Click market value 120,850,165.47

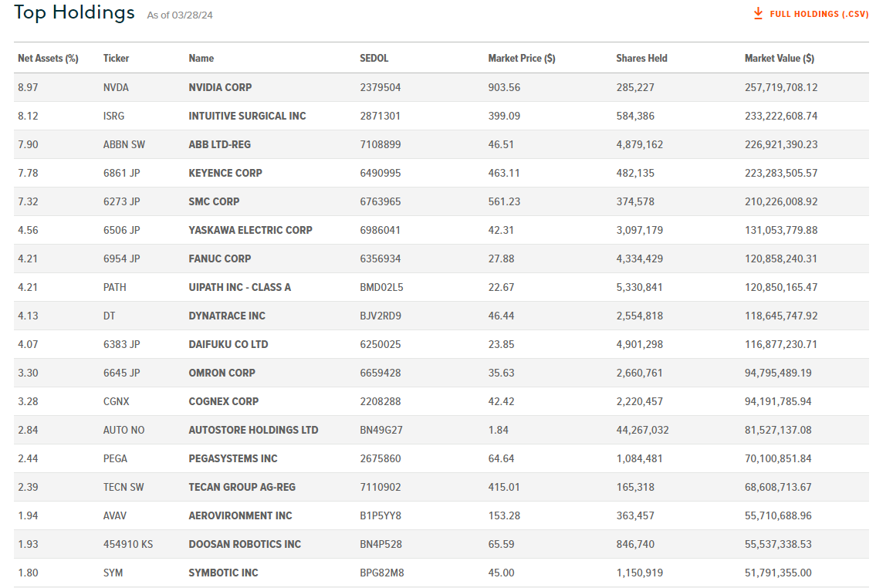[781, 287]
